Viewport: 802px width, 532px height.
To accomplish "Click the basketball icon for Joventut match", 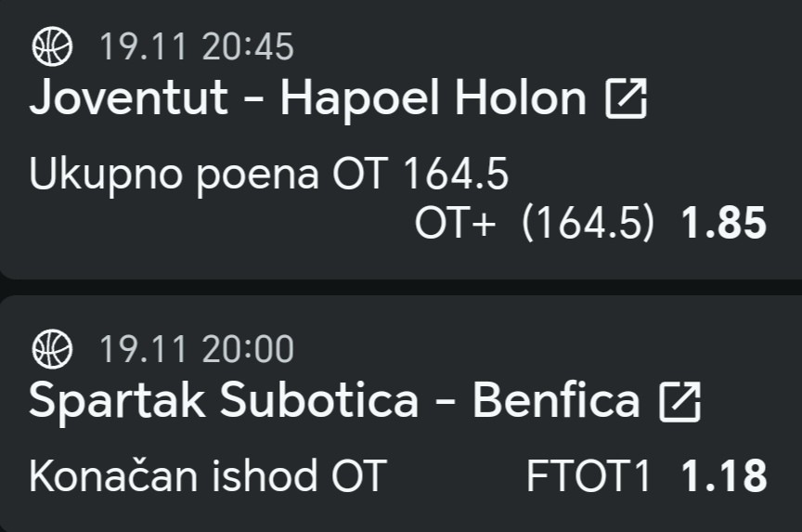I will pos(52,47).
